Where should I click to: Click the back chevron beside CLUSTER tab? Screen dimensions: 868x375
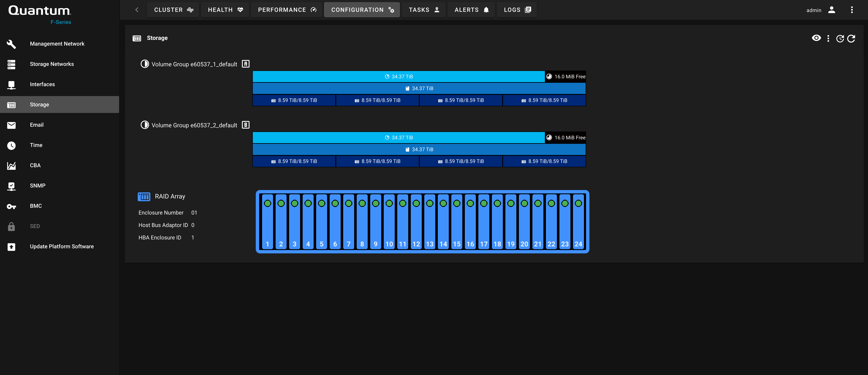[137, 10]
